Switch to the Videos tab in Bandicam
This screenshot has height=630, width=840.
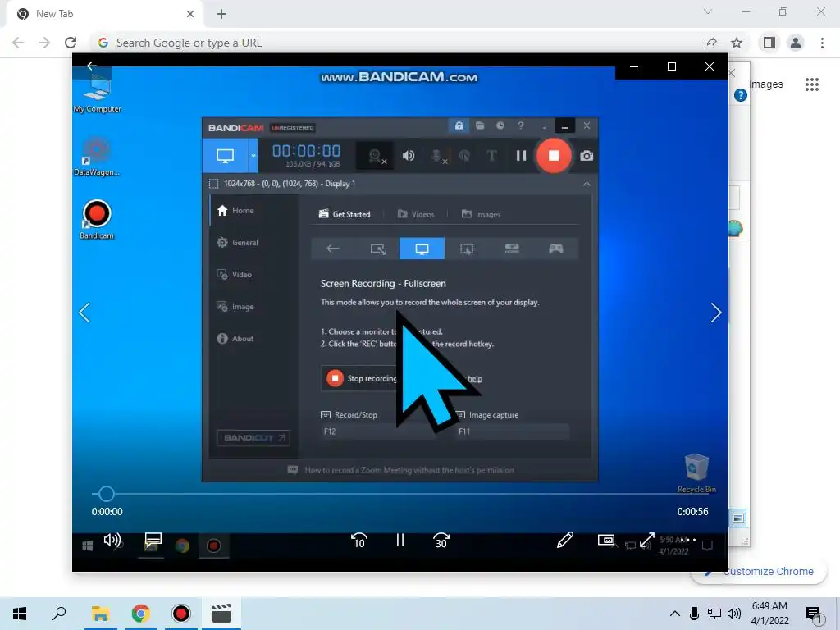(x=416, y=214)
